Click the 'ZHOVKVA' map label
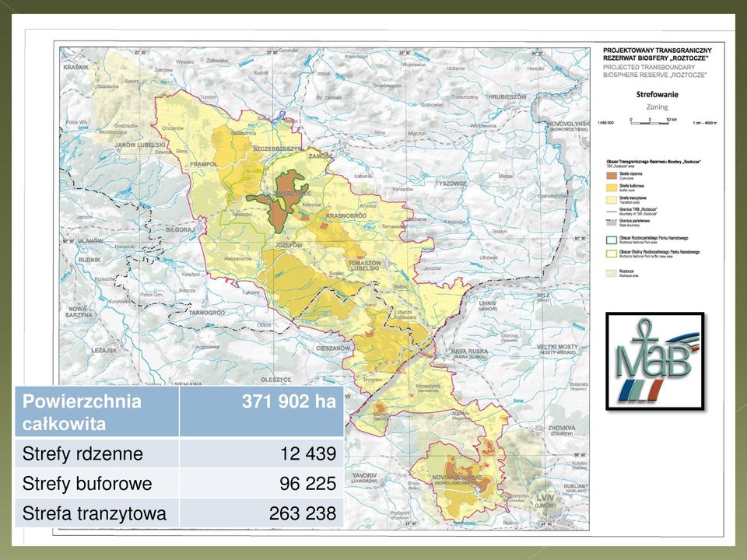The image size is (747, 560). [562, 428]
